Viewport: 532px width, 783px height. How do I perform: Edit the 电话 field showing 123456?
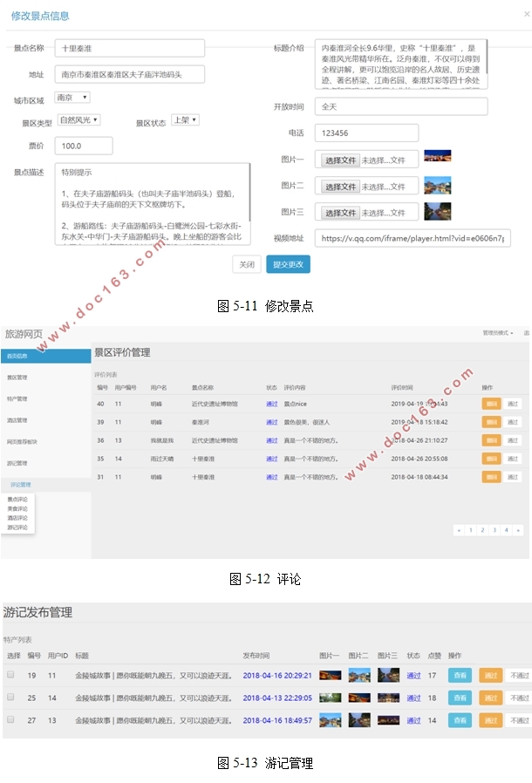point(366,133)
